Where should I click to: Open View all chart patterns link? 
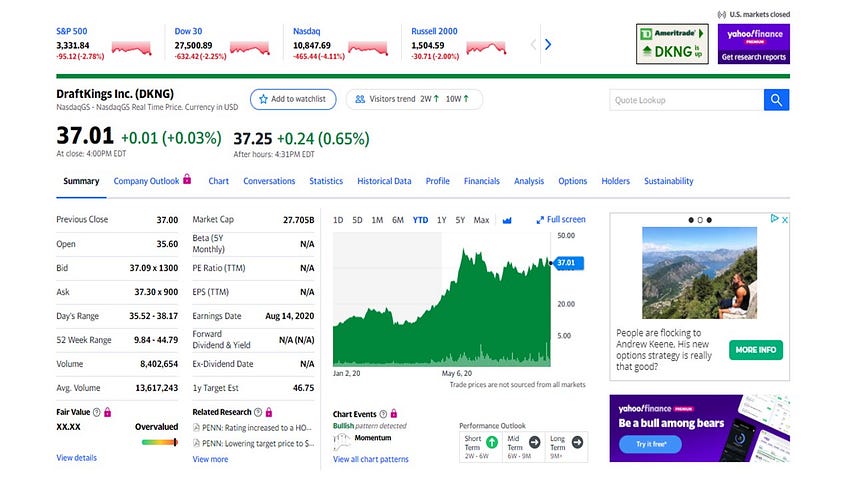click(370, 459)
